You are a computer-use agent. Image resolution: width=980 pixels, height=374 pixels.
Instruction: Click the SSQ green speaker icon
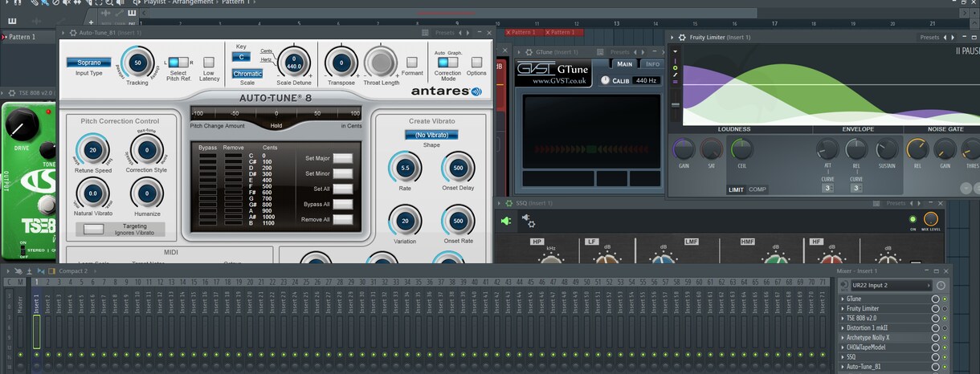tap(506, 221)
